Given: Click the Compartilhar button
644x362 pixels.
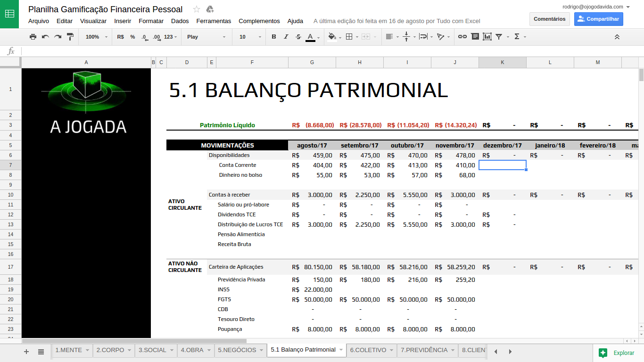Looking at the screenshot, I should (x=599, y=19).
